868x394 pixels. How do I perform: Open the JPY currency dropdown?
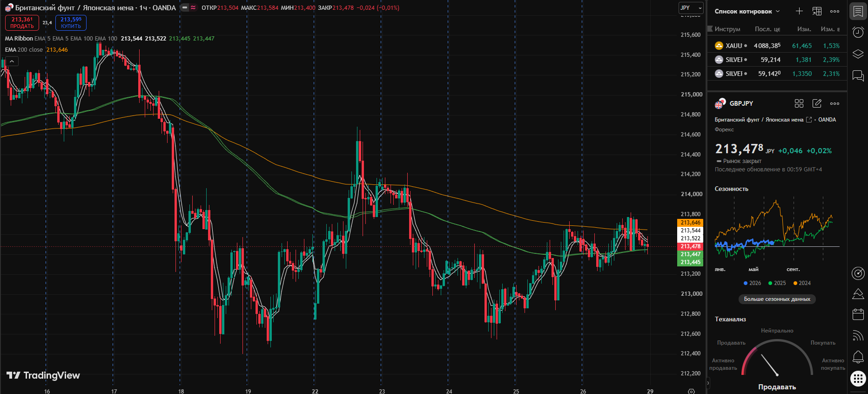pos(691,7)
